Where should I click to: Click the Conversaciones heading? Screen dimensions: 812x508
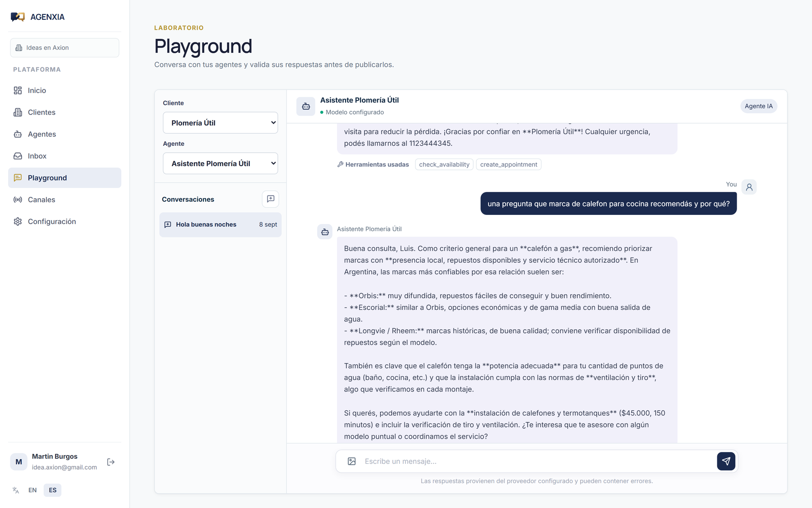(188, 199)
